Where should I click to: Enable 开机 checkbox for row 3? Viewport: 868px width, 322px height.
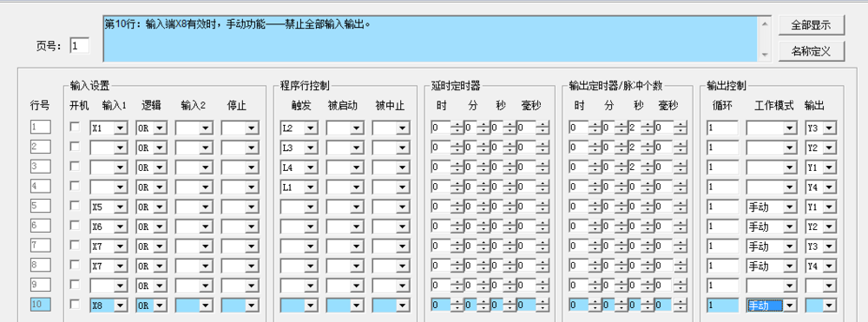(75, 166)
